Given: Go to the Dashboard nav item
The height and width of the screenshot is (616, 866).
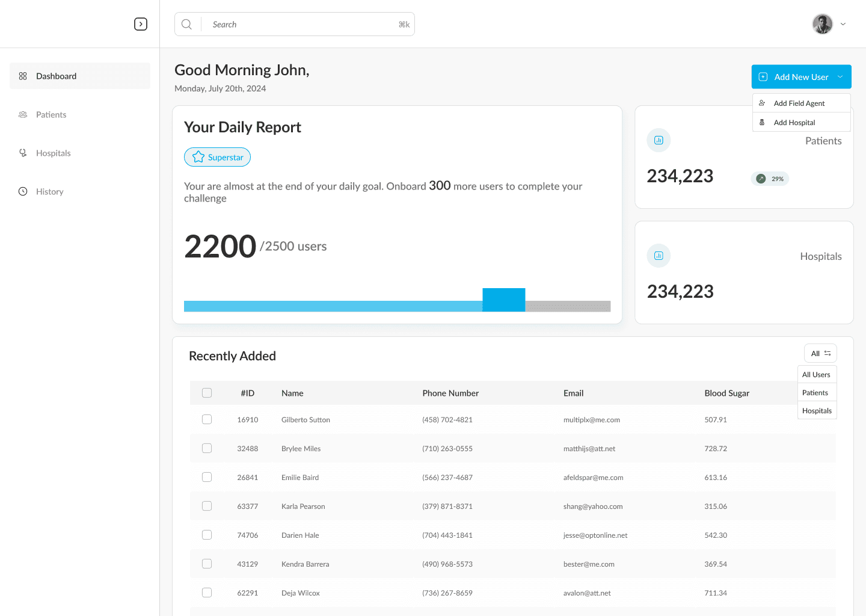Looking at the screenshot, I should (x=80, y=76).
